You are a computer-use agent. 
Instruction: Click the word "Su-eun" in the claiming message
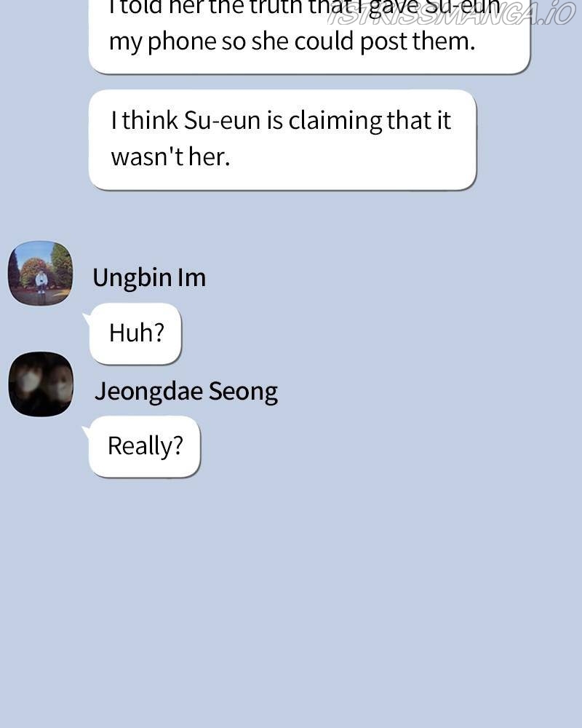tap(222, 121)
